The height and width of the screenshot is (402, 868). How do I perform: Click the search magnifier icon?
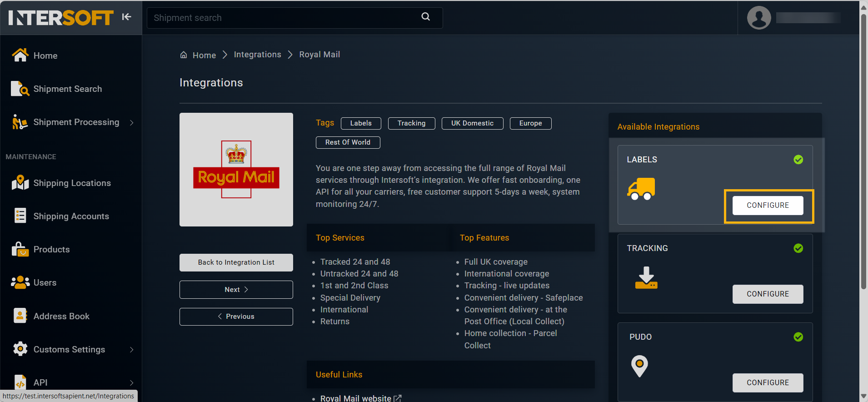pos(426,17)
